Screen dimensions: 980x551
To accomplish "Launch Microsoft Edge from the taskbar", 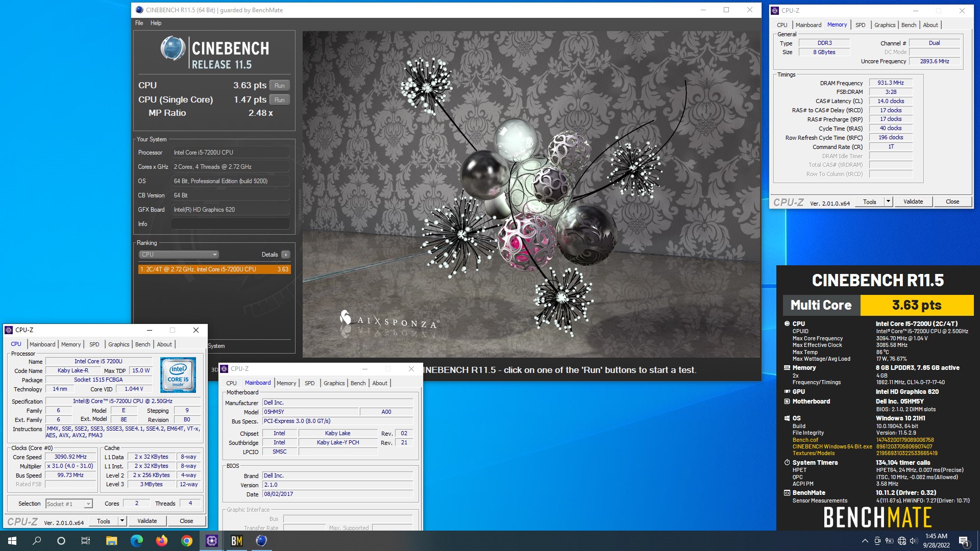I will (137, 541).
